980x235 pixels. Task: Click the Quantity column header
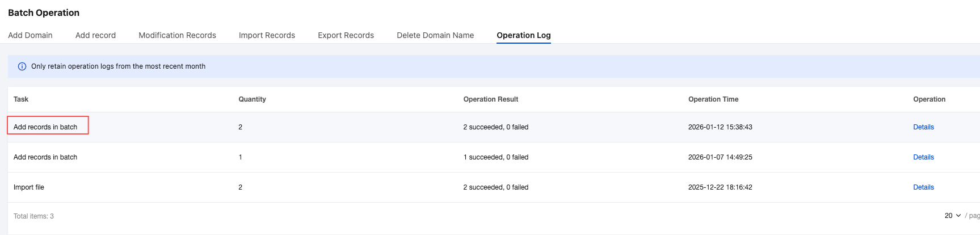click(252, 99)
